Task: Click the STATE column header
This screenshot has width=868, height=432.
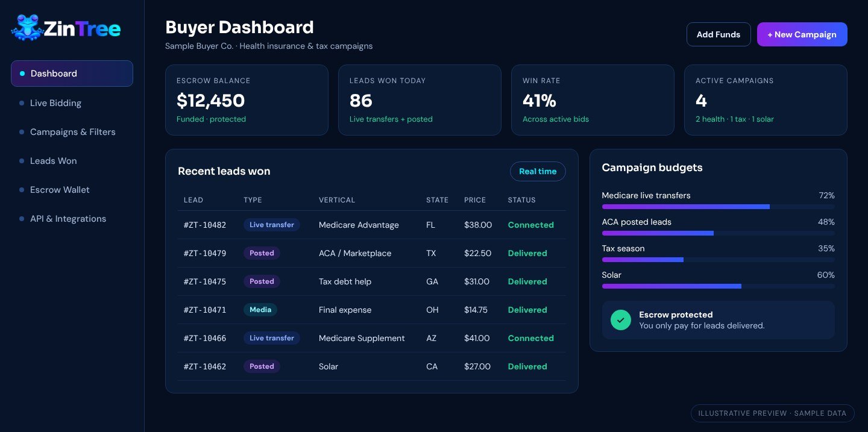Action: (x=437, y=200)
